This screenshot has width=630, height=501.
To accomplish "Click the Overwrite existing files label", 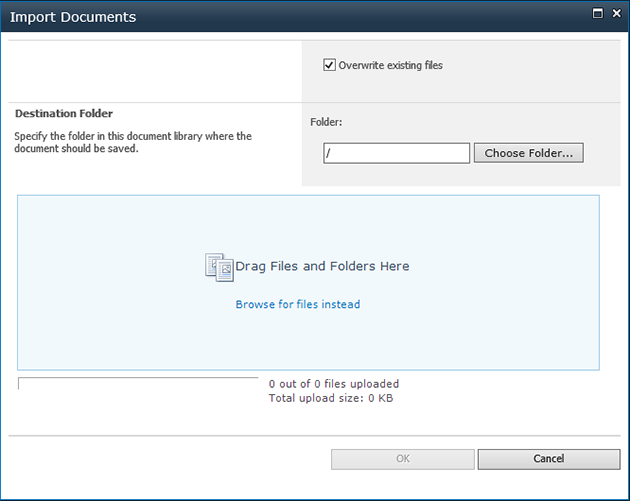I will (x=391, y=65).
